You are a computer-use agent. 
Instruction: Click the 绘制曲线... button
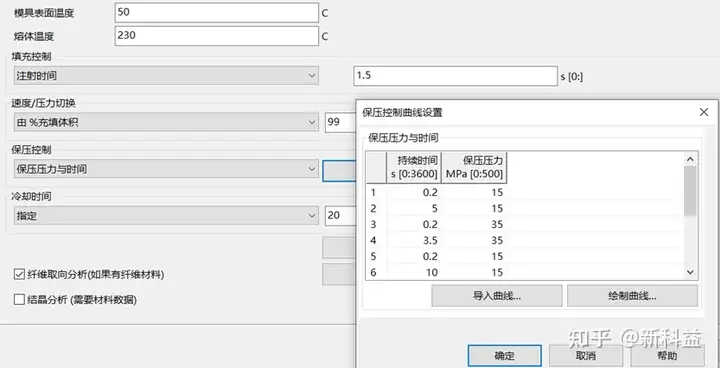coord(632,296)
